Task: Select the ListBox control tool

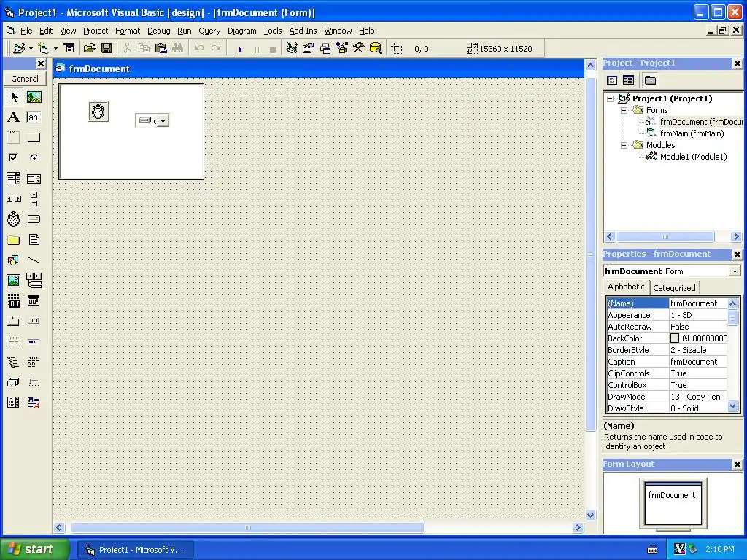Action: (x=34, y=179)
